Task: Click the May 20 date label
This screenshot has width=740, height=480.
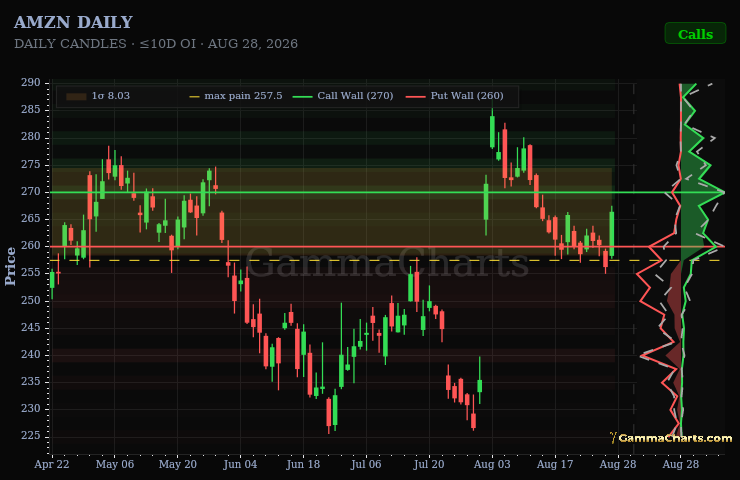Action: point(177,464)
